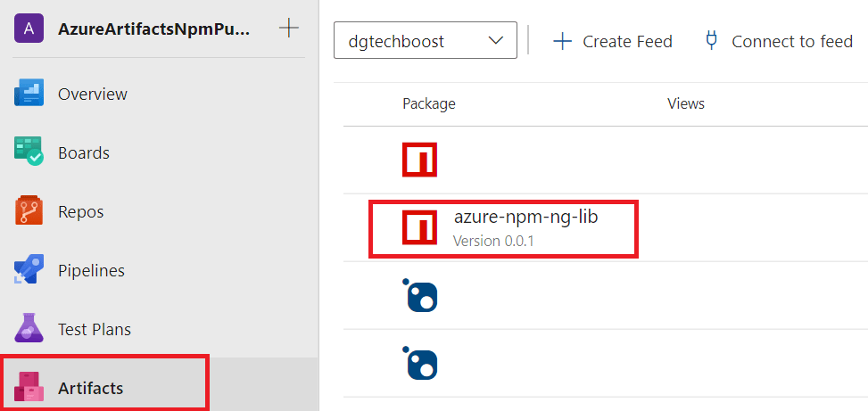Click Connect to feed
Screen dimensions: 868x411
[779, 41]
